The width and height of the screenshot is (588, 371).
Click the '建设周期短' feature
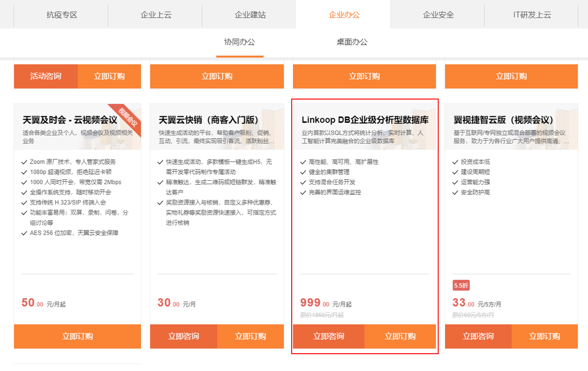[x=476, y=172]
